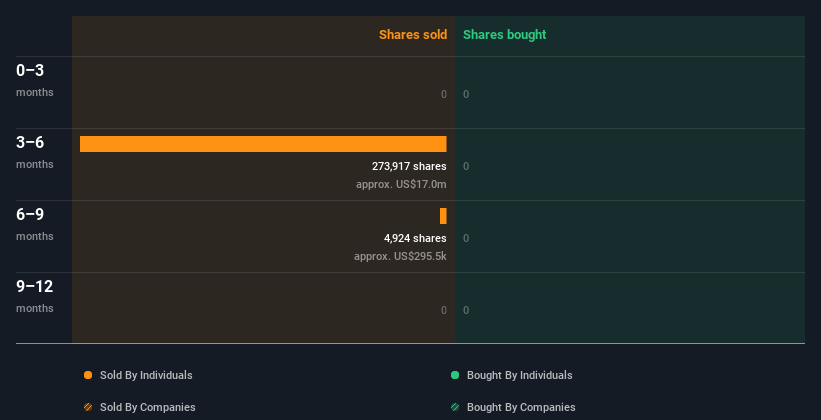Image resolution: width=821 pixels, height=420 pixels.
Task: Click the 4,924 shares value label
Action: pos(415,238)
